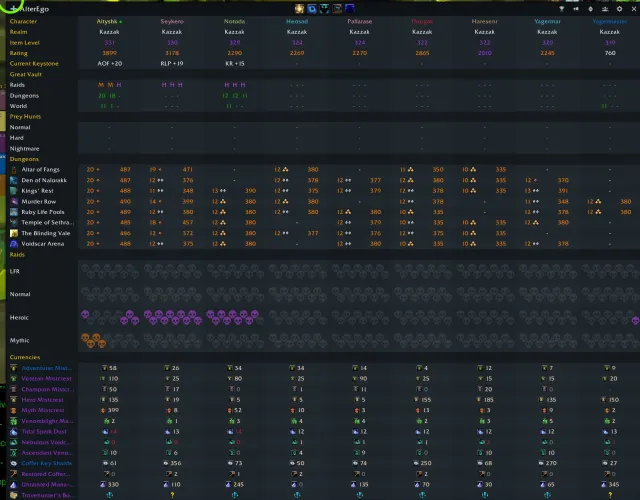Select the Seykero character column header

pos(172,21)
